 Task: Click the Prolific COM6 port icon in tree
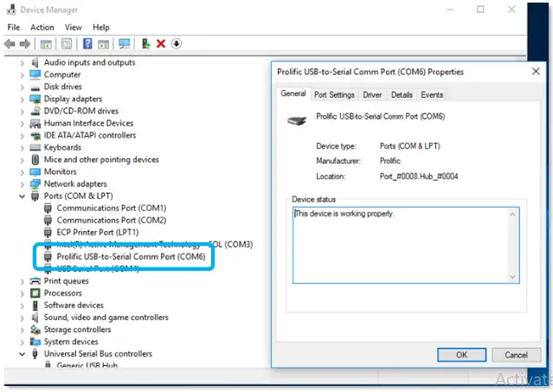click(x=48, y=257)
